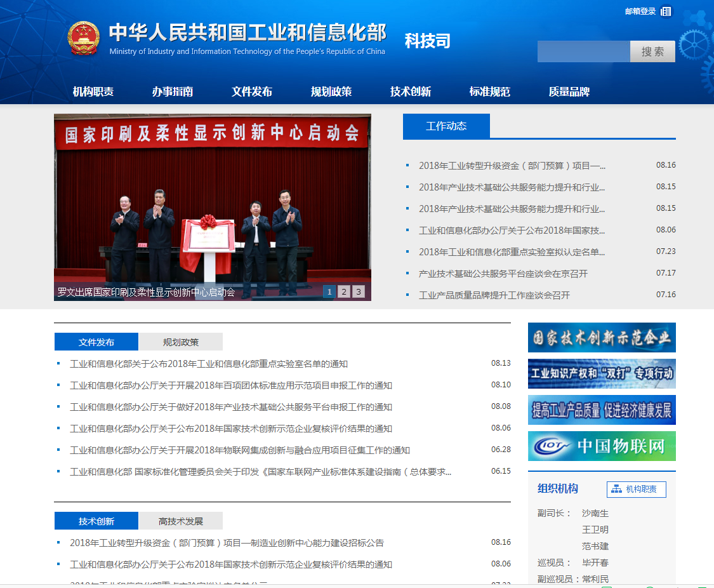This screenshot has width=714, height=588.
Task: Open the slideshow photo of launch ceremony
Action: 212,207
